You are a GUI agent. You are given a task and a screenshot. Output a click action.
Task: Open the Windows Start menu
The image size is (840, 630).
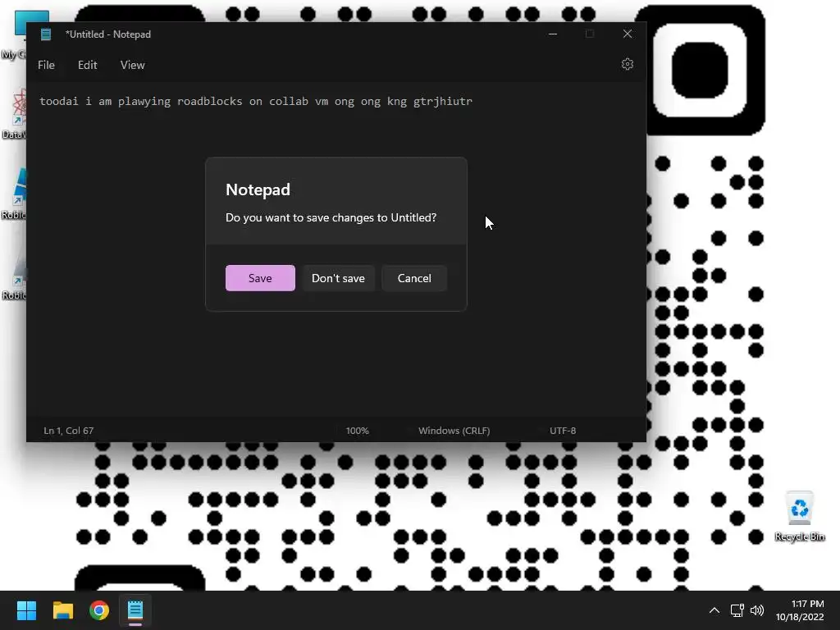26,610
